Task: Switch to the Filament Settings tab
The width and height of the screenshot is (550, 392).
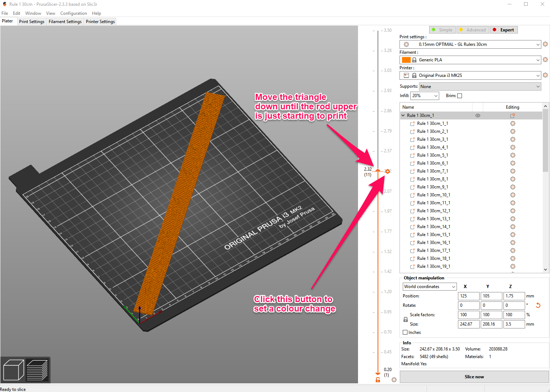Action: [65, 22]
